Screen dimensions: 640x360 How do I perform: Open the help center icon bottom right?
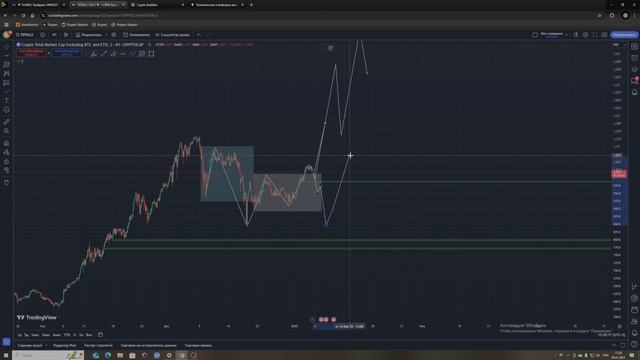point(634,344)
